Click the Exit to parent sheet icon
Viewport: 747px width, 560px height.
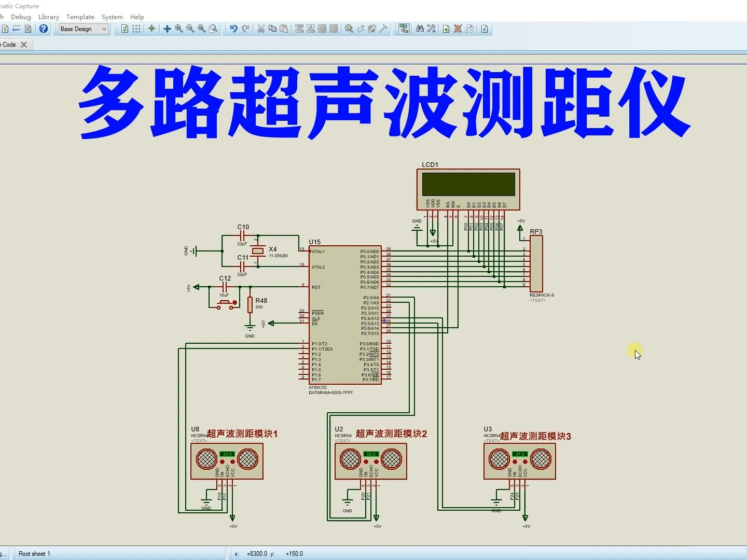(469, 29)
